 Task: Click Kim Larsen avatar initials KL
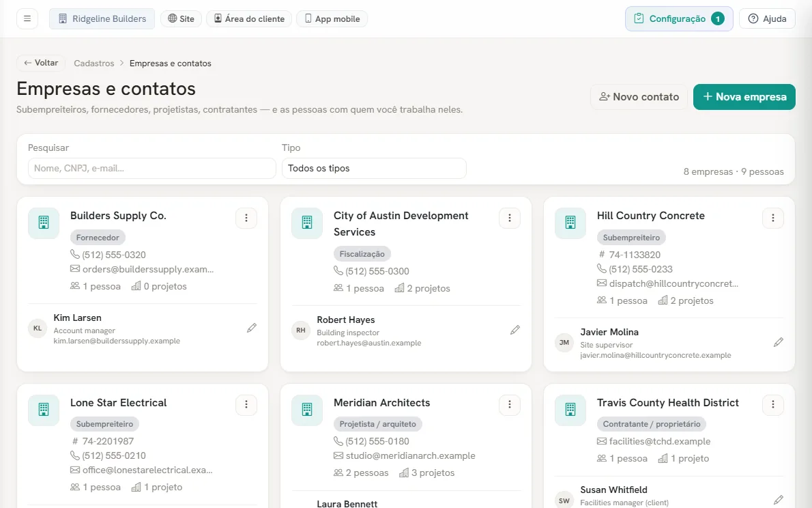click(38, 328)
